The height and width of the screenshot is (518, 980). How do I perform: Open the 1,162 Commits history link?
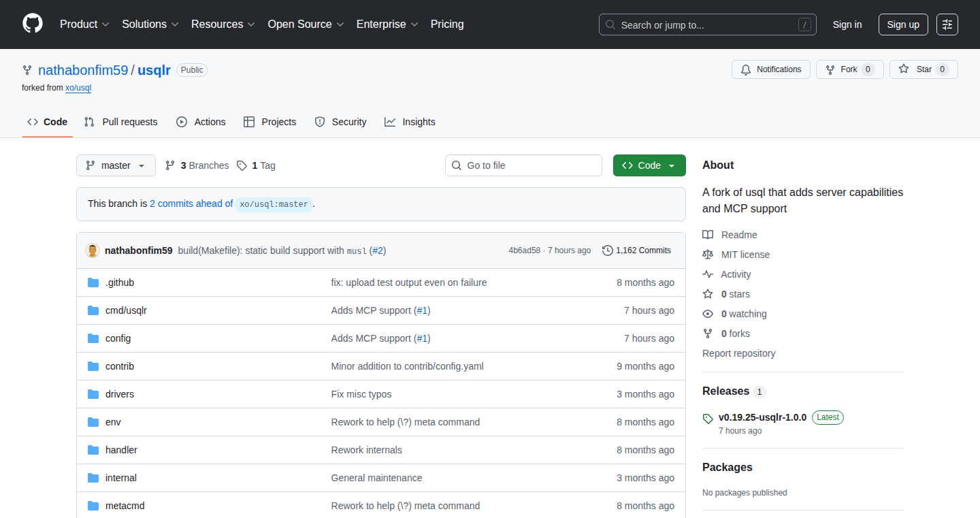coord(637,250)
